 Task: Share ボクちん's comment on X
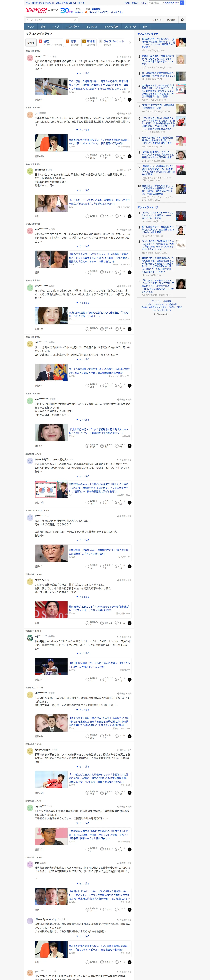pos(130,623)
